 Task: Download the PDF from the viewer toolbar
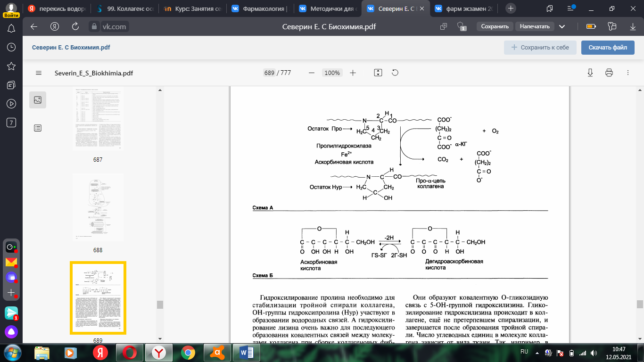point(590,73)
